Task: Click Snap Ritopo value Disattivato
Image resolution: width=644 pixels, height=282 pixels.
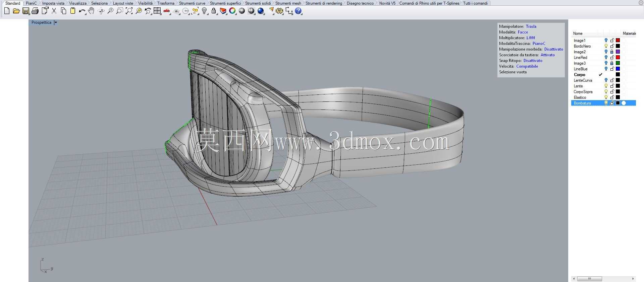Action: pos(533,61)
